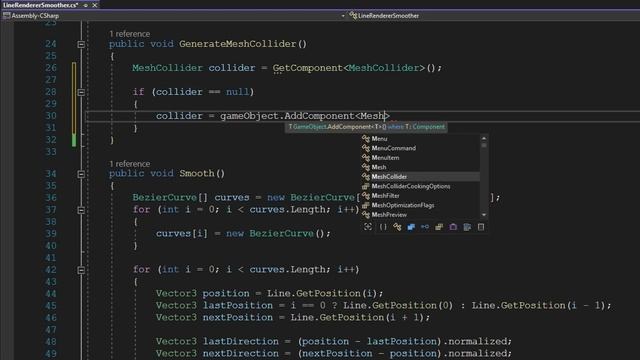Screen dimensions: 640x360
Task: Toggle the IntelliSense target-type filter icon
Action: pos(368,227)
